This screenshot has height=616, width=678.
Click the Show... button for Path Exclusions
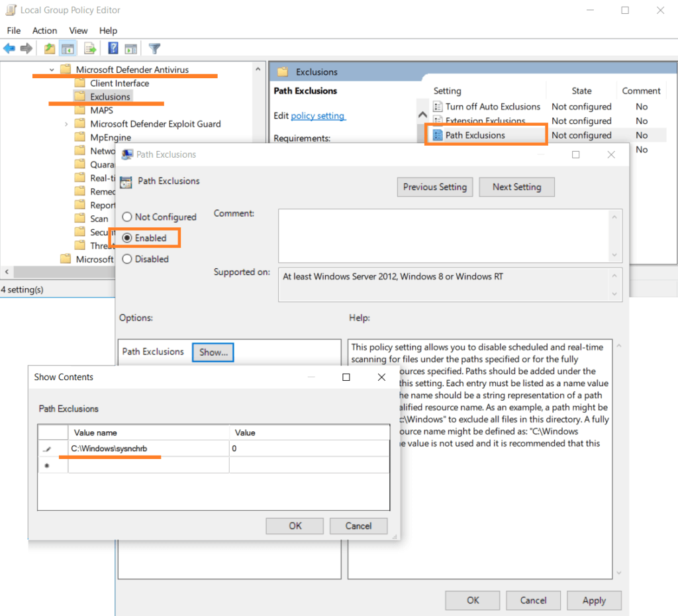point(213,352)
